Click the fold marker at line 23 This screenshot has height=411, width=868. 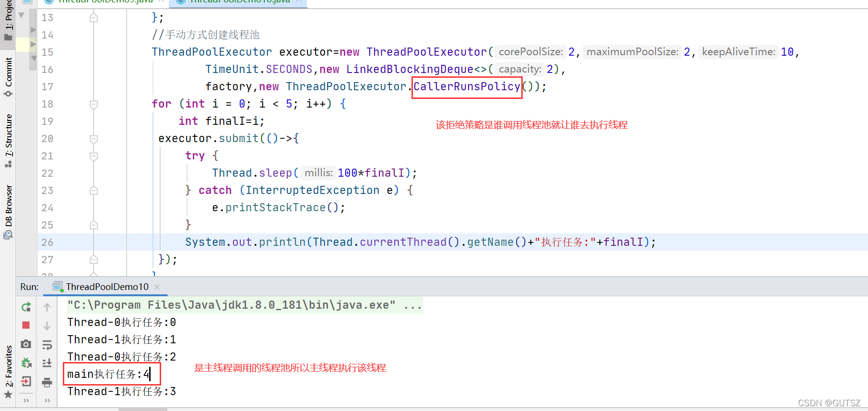tap(94, 191)
